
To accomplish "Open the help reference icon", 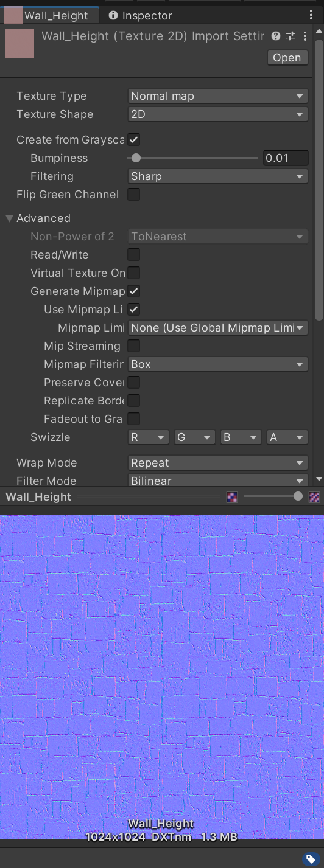I will pyautogui.click(x=275, y=36).
